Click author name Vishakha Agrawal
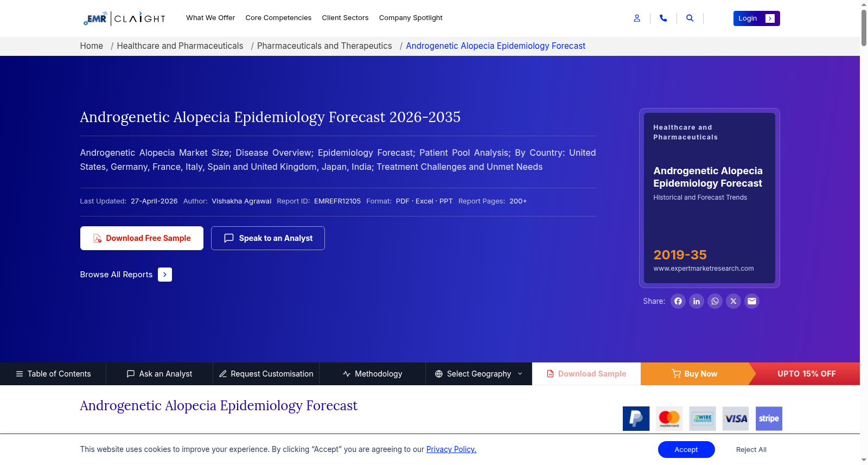Image resolution: width=868 pixels, height=465 pixels. 241,201
